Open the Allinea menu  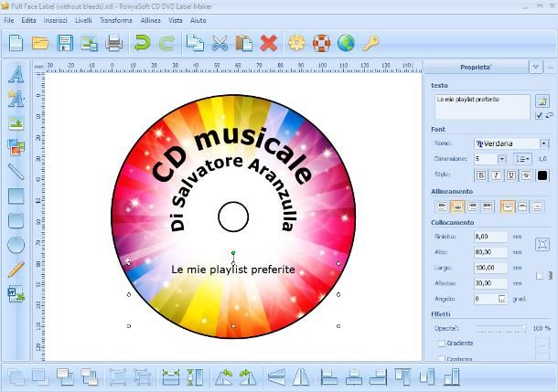click(x=151, y=19)
